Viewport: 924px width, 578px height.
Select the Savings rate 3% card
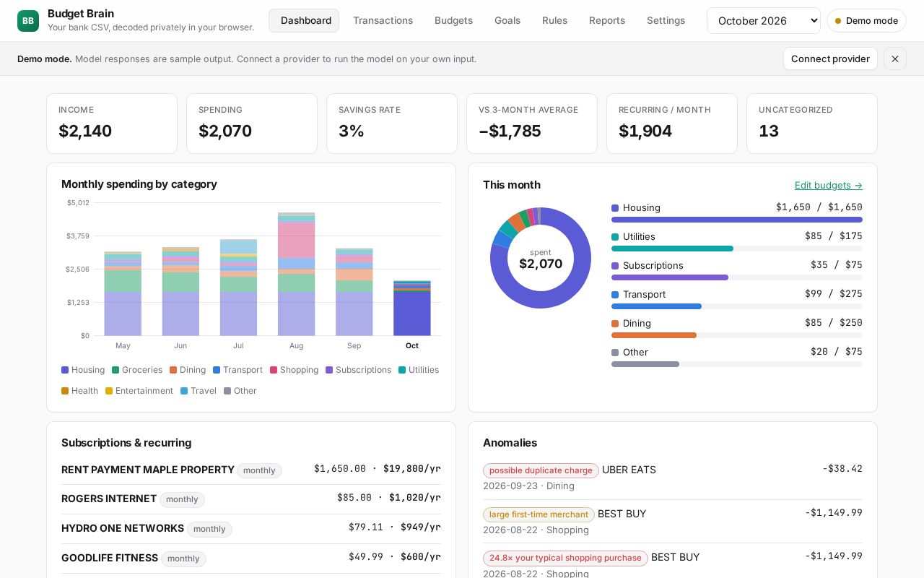point(392,124)
